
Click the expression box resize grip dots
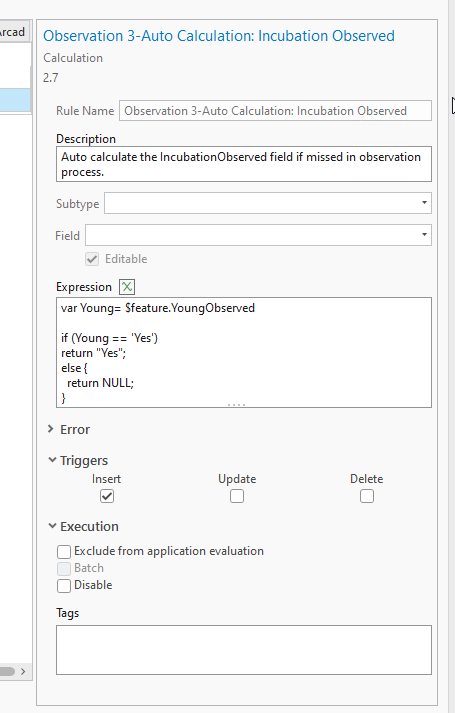coord(236,404)
